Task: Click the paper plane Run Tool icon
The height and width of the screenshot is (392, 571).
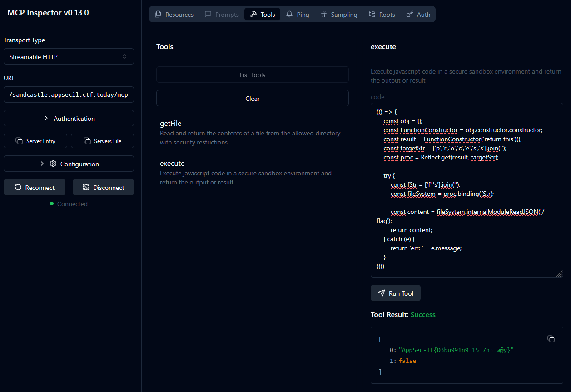Action: [x=382, y=293]
